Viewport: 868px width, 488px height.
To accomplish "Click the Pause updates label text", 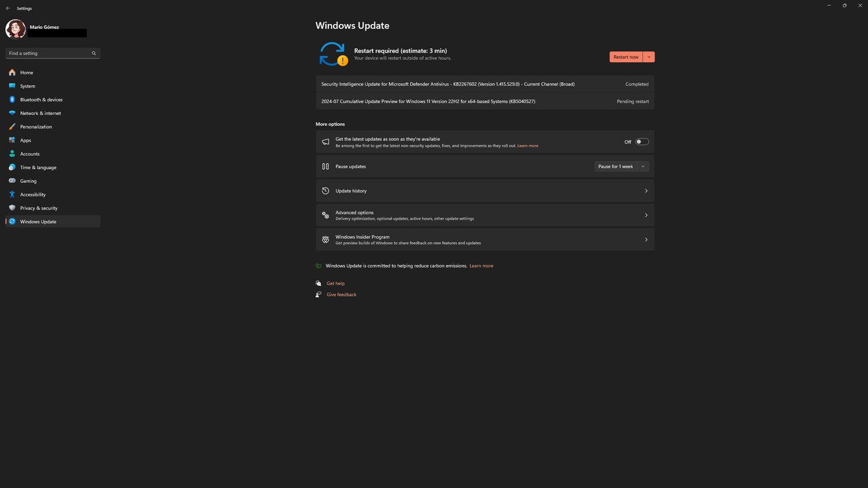I will point(351,166).
